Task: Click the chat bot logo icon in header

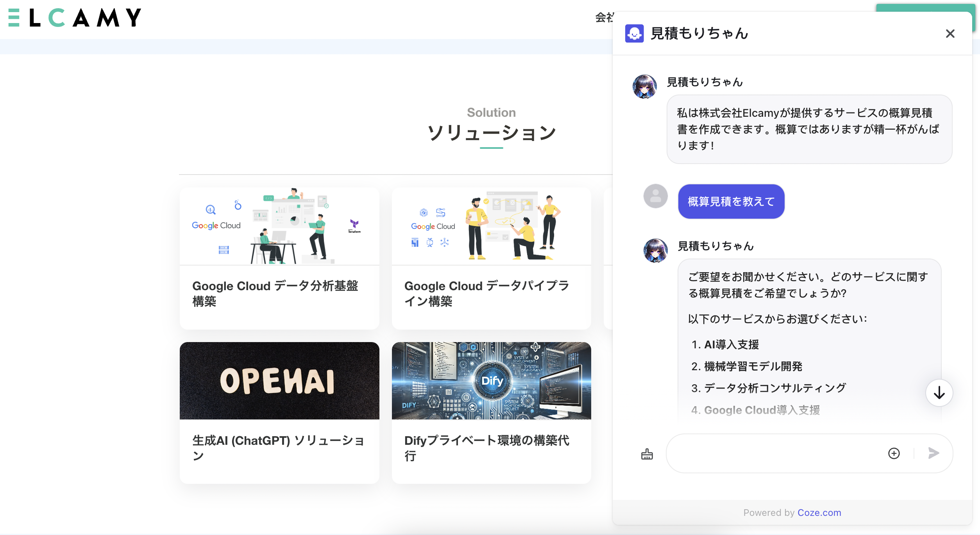Action: 634,34
